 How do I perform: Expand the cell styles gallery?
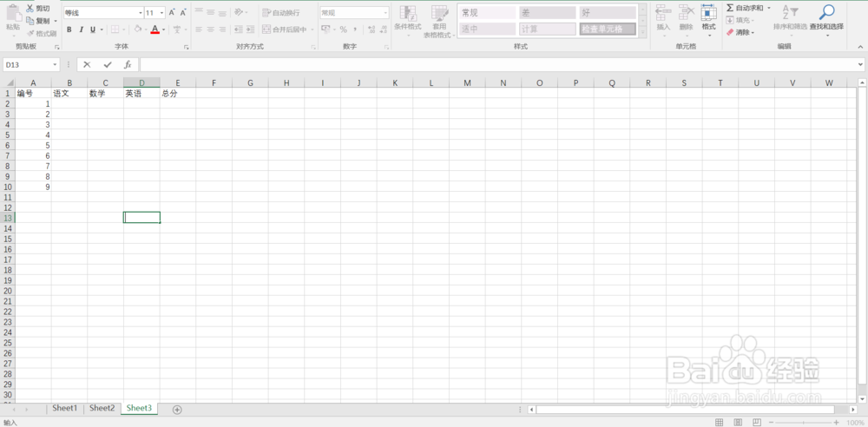tap(642, 33)
